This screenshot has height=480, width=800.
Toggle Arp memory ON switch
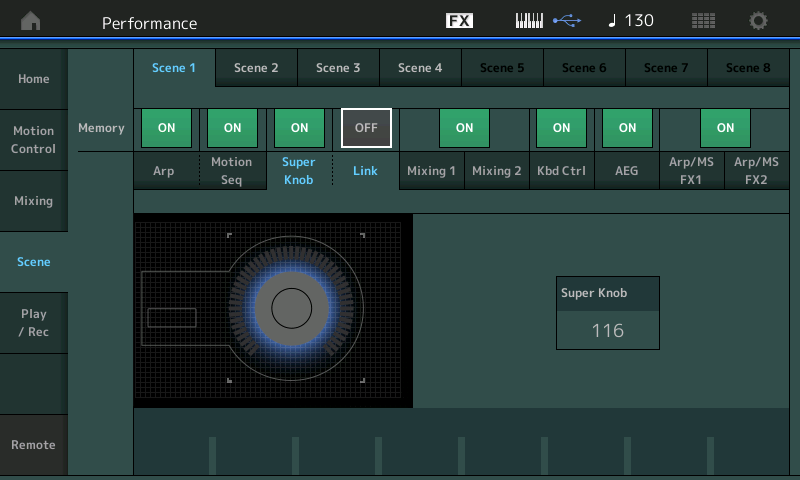[167, 128]
